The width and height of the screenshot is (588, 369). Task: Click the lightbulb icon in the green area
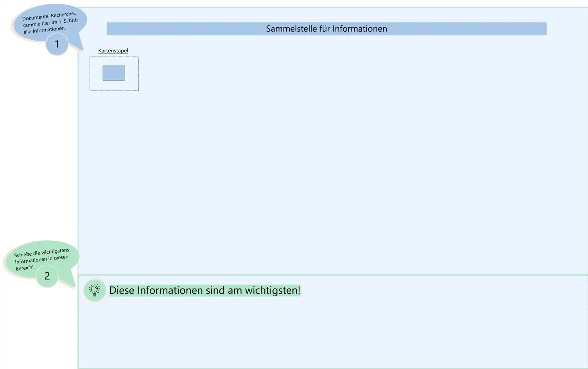(x=94, y=290)
